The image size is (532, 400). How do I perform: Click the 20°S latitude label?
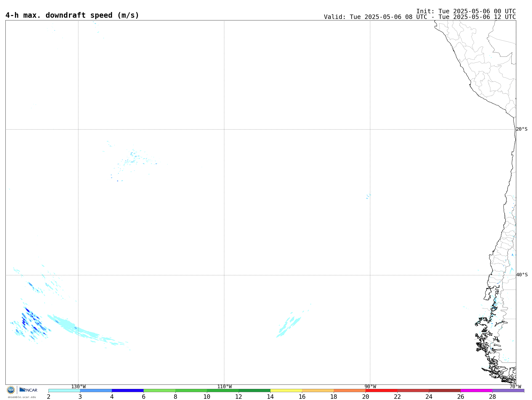click(x=522, y=129)
